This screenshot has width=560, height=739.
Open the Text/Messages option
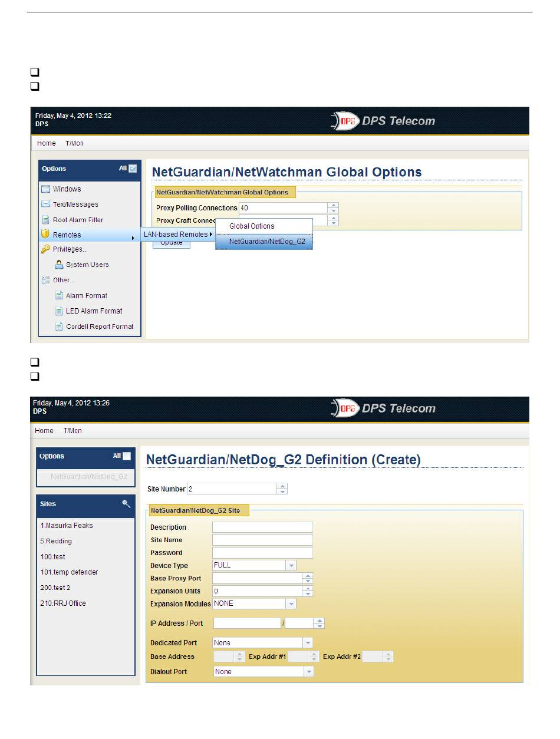click(x=75, y=204)
